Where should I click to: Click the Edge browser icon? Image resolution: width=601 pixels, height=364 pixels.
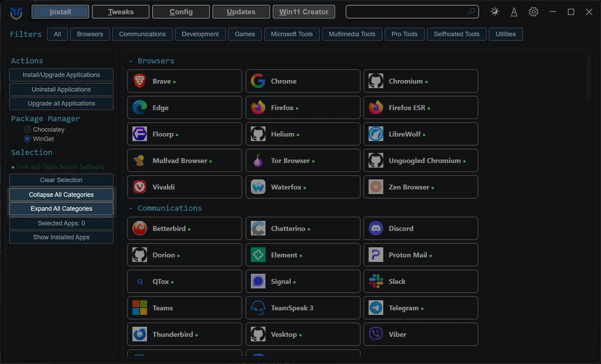coord(140,107)
